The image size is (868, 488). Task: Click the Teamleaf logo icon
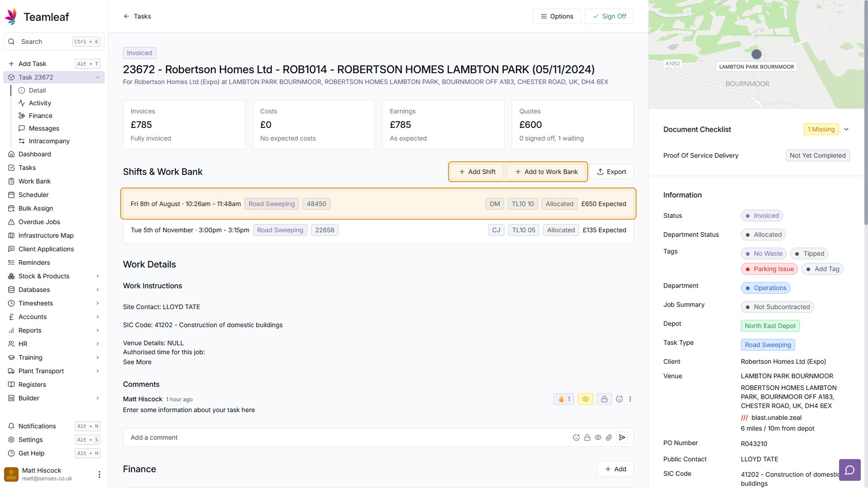[11, 17]
